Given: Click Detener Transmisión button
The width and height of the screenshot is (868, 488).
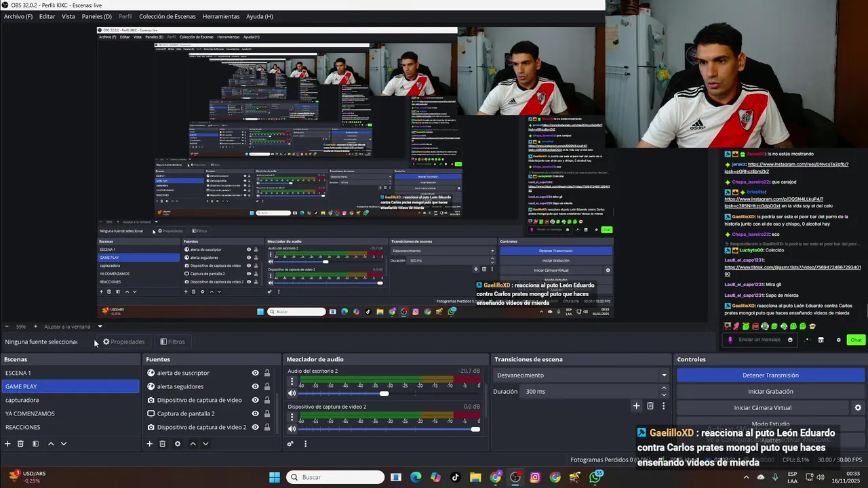Looking at the screenshot, I should [x=770, y=375].
